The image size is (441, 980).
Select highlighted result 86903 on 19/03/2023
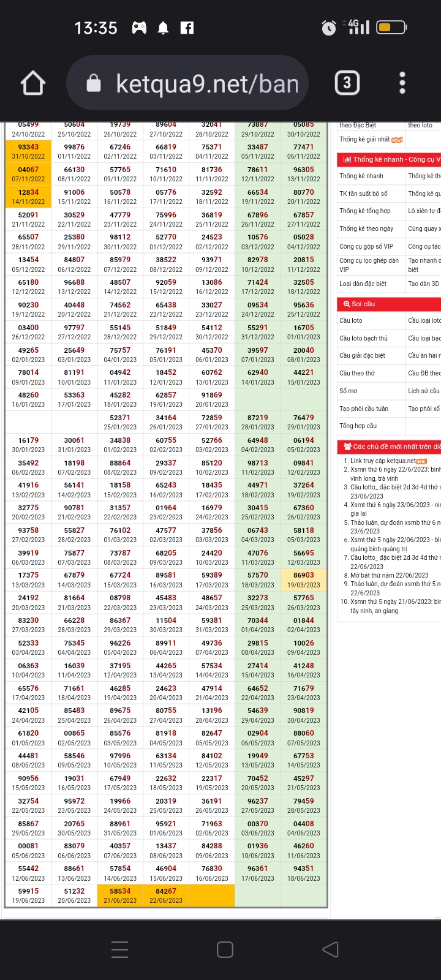(x=303, y=575)
